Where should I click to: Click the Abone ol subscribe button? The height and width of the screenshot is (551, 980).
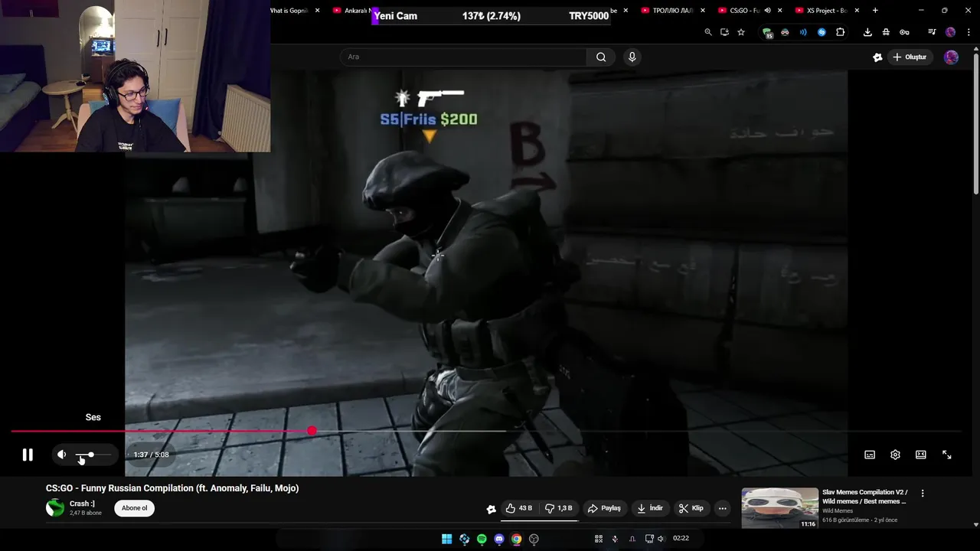[x=135, y=508]
